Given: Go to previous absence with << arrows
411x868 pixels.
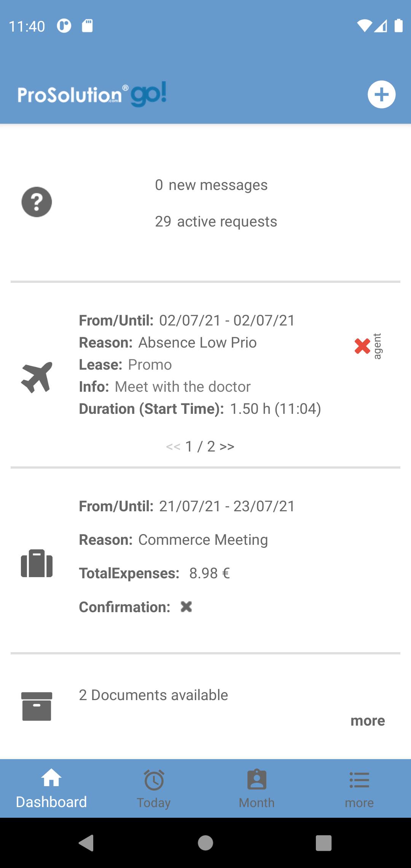Looking at the screenshot, I should [173, 446].
